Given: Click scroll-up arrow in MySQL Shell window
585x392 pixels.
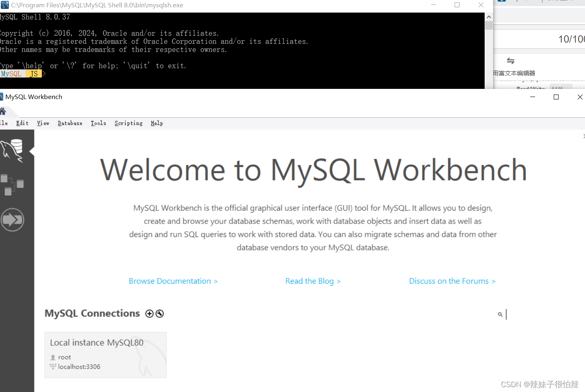Looking at the screenshot, I should pos(489,17).
